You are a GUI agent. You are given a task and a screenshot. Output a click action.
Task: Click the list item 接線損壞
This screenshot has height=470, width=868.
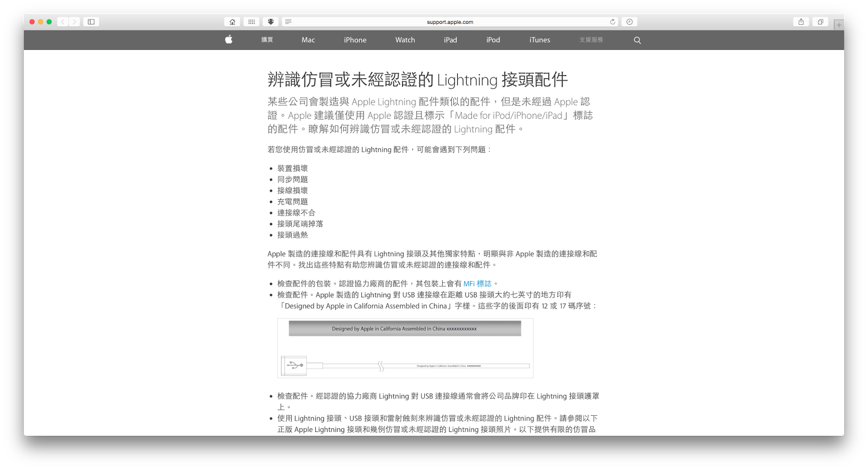(x=292, y=190)
